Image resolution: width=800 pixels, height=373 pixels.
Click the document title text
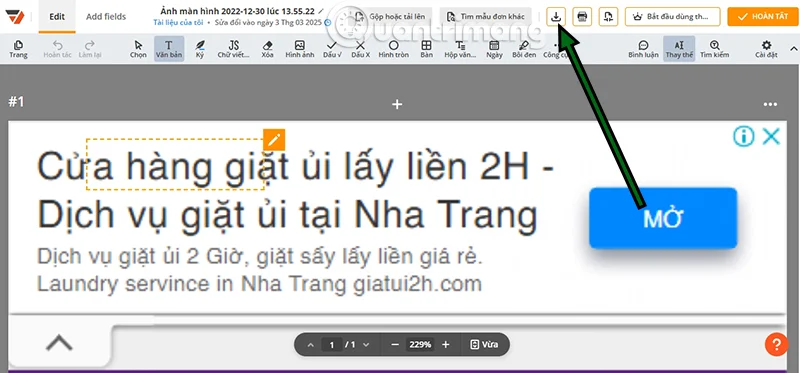(x=237, y=11)
